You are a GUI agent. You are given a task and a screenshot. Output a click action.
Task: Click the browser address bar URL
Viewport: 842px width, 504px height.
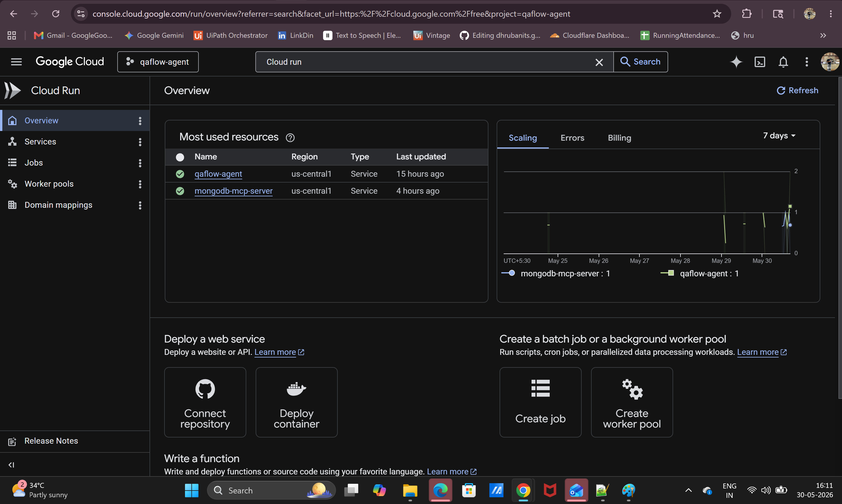click(x=331, y=14)
